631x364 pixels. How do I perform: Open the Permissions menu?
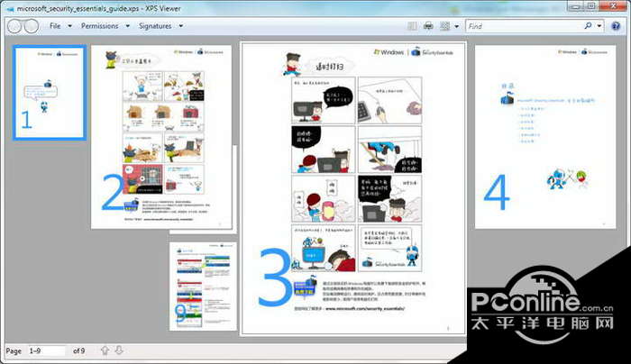tap(100, 26)
